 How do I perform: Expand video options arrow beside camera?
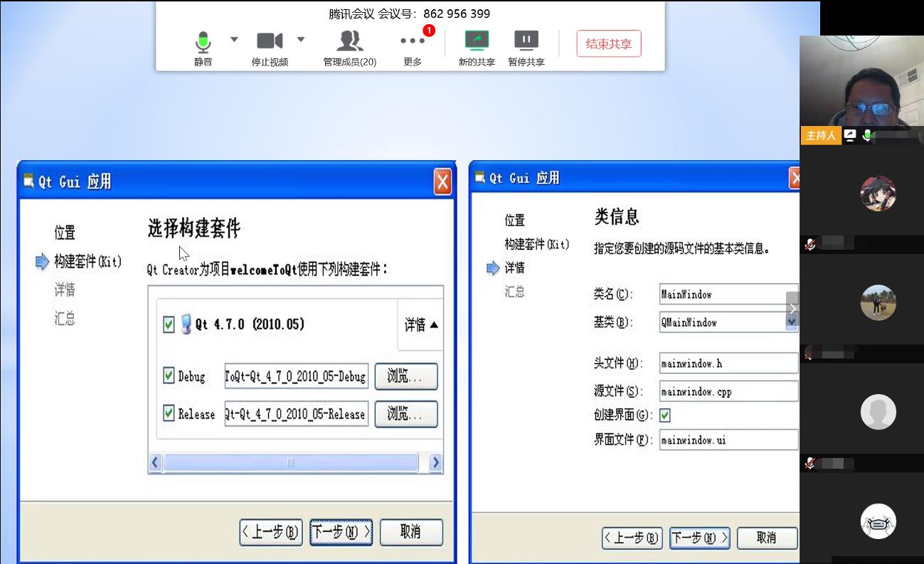pos(301,39)
